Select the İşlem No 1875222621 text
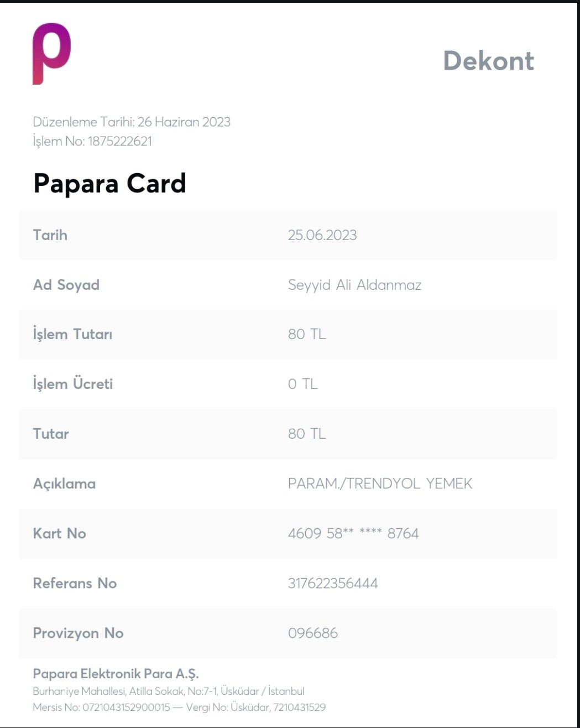Image resolution: width=580 pixels, height=728 pixels. point(92,141)
